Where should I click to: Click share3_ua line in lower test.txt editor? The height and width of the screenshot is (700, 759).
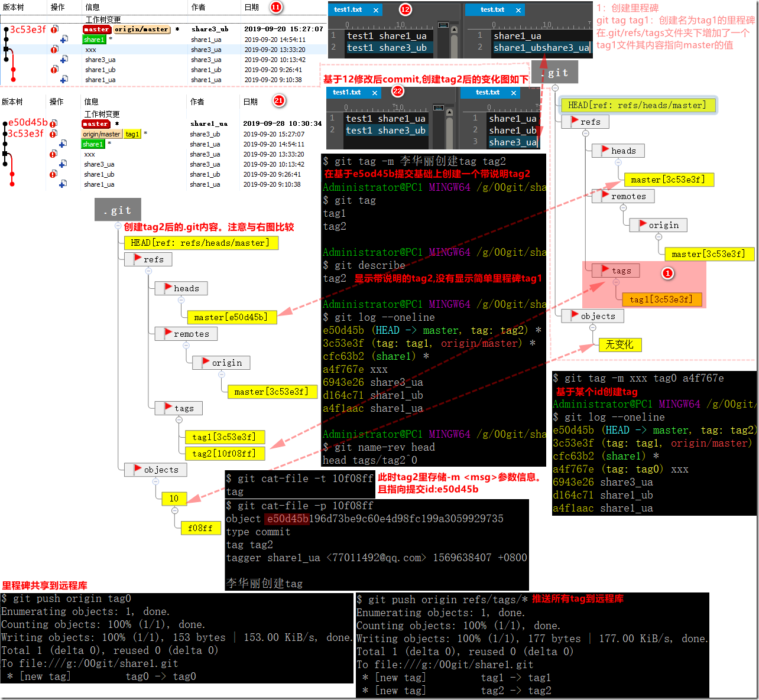tap(513, 142)
